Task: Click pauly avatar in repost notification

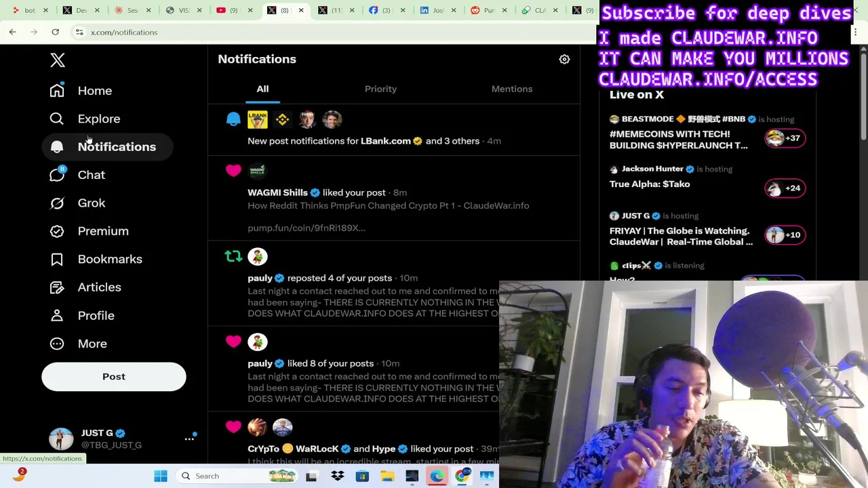Action: tap(258, 256)
